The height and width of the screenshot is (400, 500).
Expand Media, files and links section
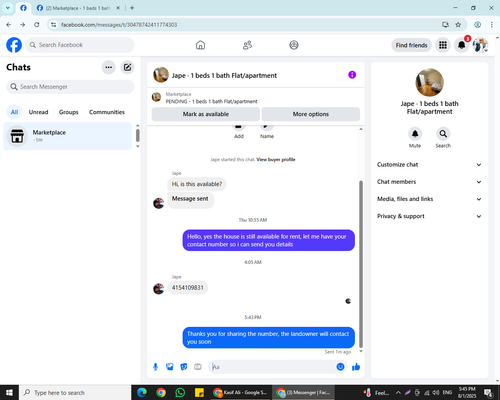click(429, 199)
